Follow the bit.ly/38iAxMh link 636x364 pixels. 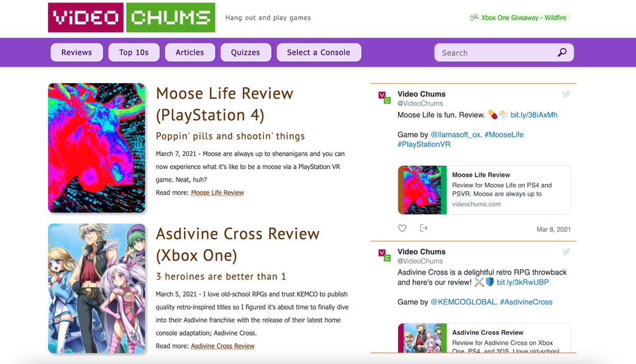pyautogui.click(x=535, y=114)
